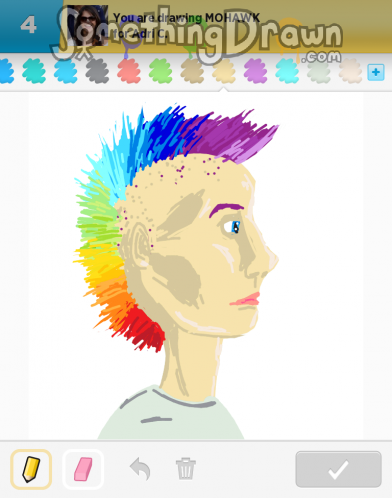This screenshot has width=392, height=498.
Task: Tap the turn number 4 badge
Action: 28,25
